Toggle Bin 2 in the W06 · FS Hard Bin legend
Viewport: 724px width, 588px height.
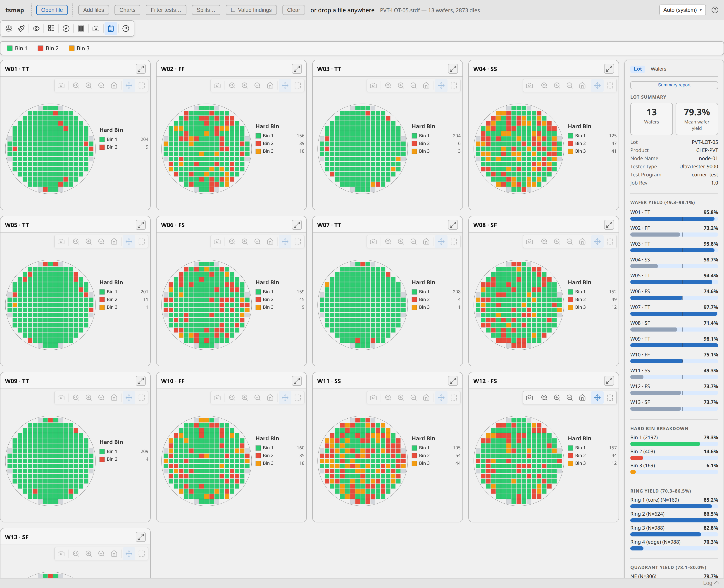pyautogui.click(x=280, y=299)
